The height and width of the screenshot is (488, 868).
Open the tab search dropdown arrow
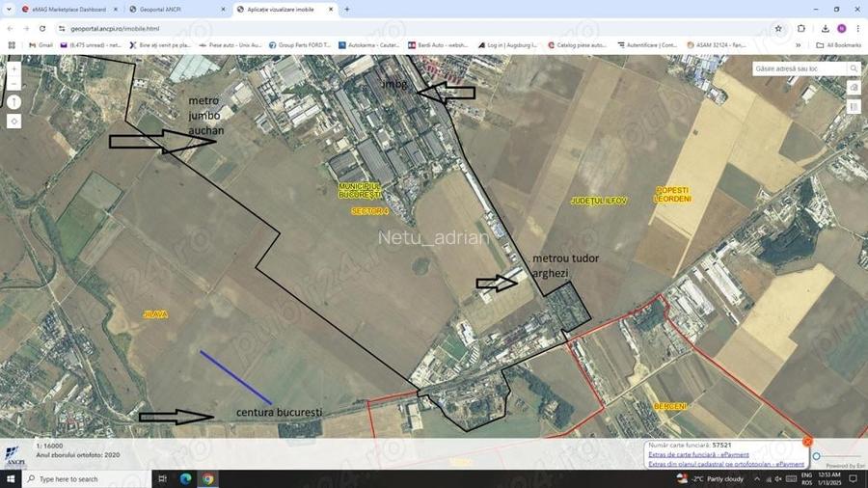9,10
